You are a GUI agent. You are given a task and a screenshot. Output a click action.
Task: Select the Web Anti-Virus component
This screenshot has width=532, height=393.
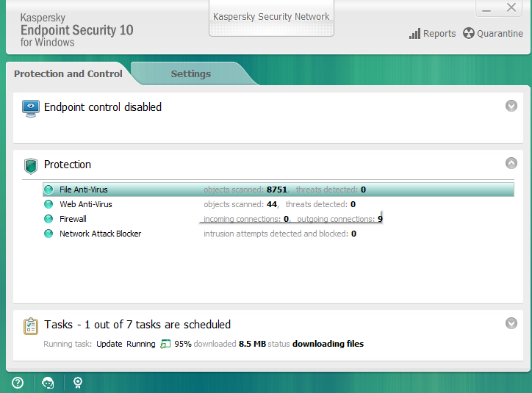coord(85,204)
